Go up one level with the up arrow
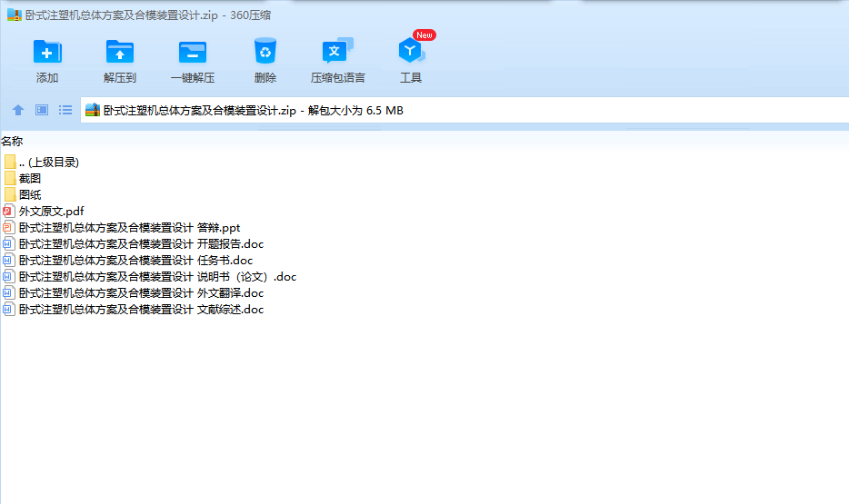The image size is (849, 504). pyautogui.click(x=18, y=110)
